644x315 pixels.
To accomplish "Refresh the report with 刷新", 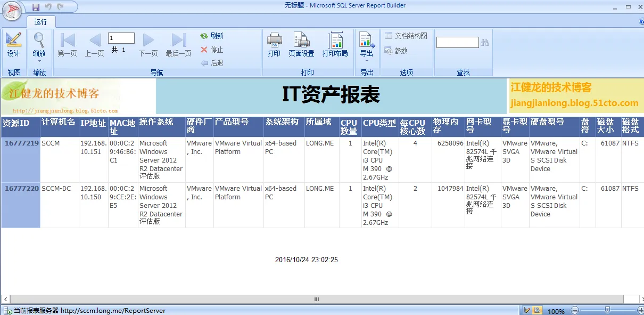I will (212, 36).
